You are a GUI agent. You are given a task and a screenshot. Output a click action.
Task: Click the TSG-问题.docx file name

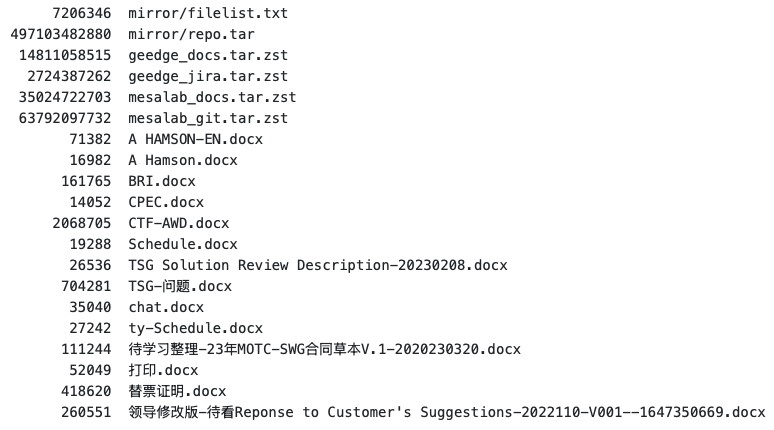180,287
